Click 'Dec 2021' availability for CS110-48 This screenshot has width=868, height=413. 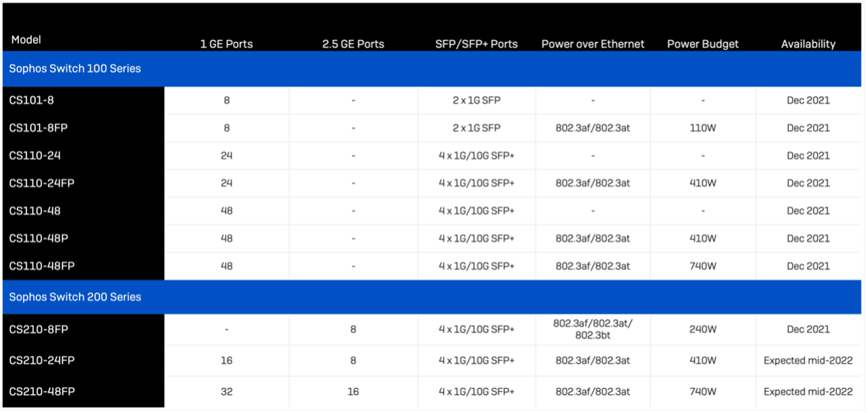pos(808,211)
